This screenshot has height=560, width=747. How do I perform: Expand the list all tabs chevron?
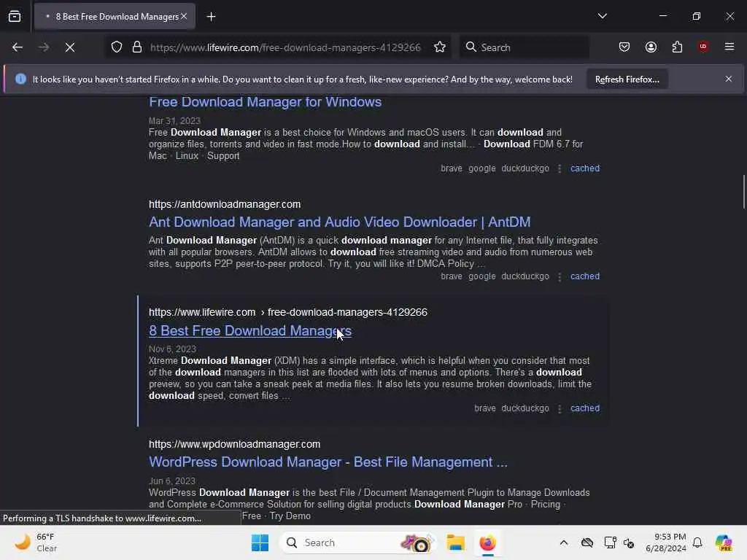602,16
